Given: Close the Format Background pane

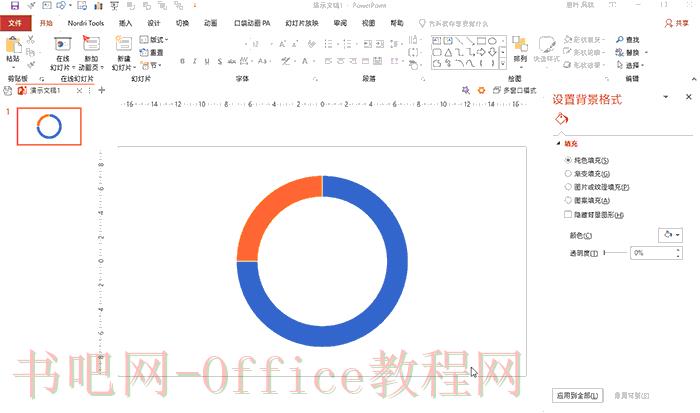Looking at the screenshot, I should click(689, 97).
